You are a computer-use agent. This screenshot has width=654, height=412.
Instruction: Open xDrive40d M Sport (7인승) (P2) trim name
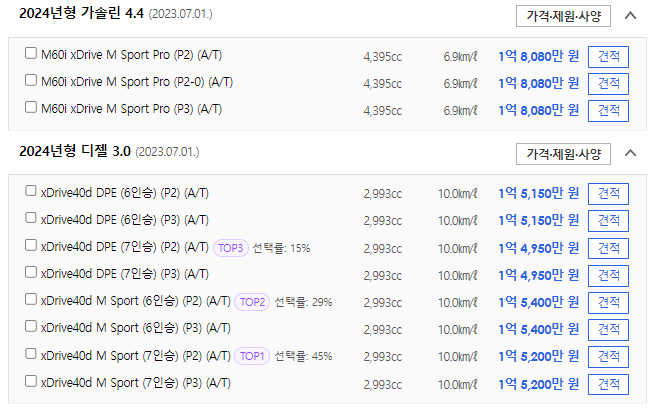(x=136, y=356)
